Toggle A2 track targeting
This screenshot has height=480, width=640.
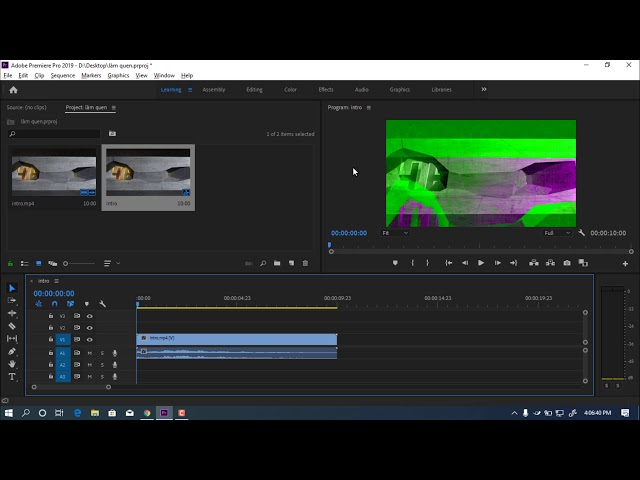pos(62,365)
